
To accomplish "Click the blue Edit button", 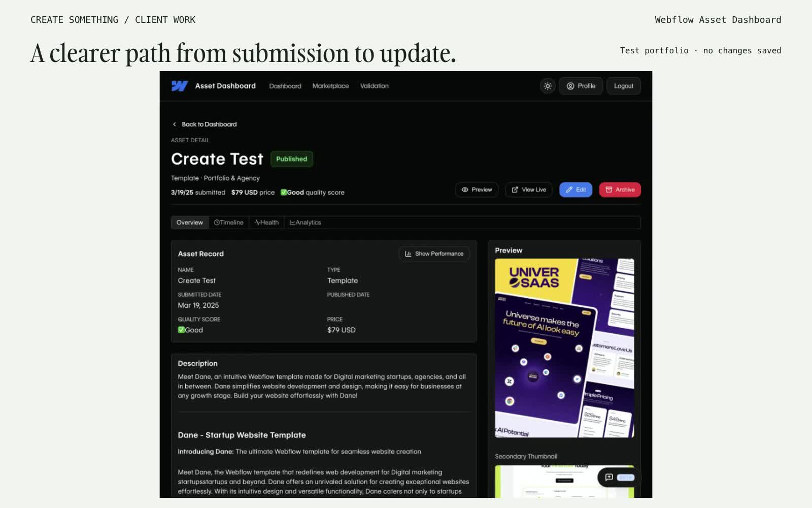I will tap(576, 189).
